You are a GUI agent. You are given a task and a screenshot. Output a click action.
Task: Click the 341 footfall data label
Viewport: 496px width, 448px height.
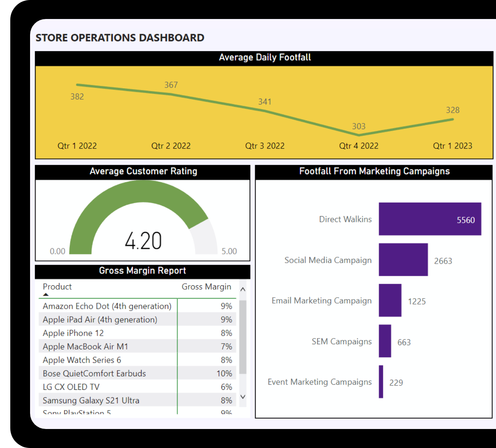click(265, 102)
